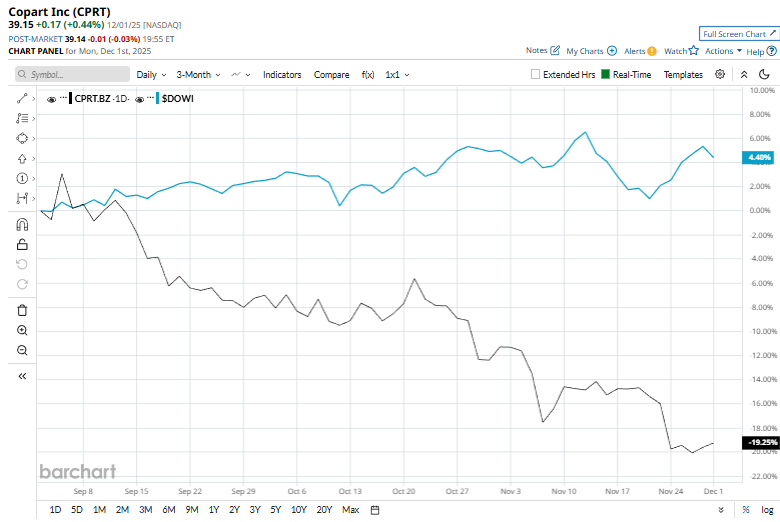Toggle percent scale button

coord(746,510)
